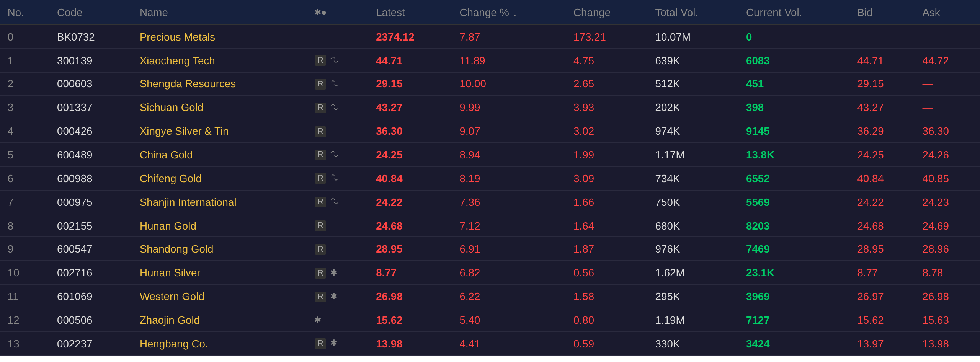The width and height of the screenshot is (980, 362).
Task: Click the up-down arrows icon for Shanjin International
Action: click(x=335, y=202)
